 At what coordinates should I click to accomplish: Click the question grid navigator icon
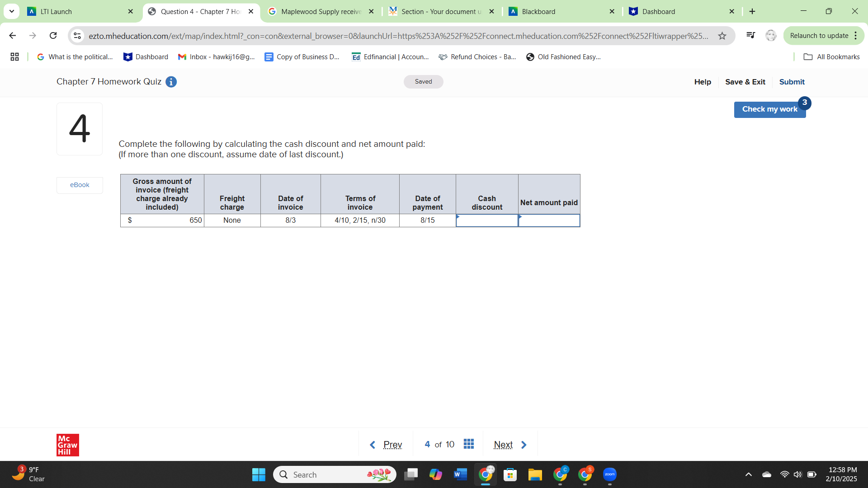pos(469,444)
